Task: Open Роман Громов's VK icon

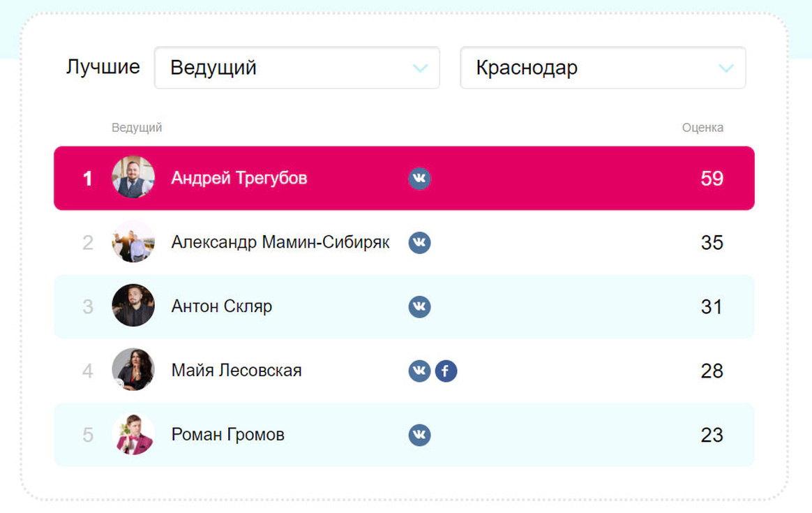Action: tap(419, 435)
